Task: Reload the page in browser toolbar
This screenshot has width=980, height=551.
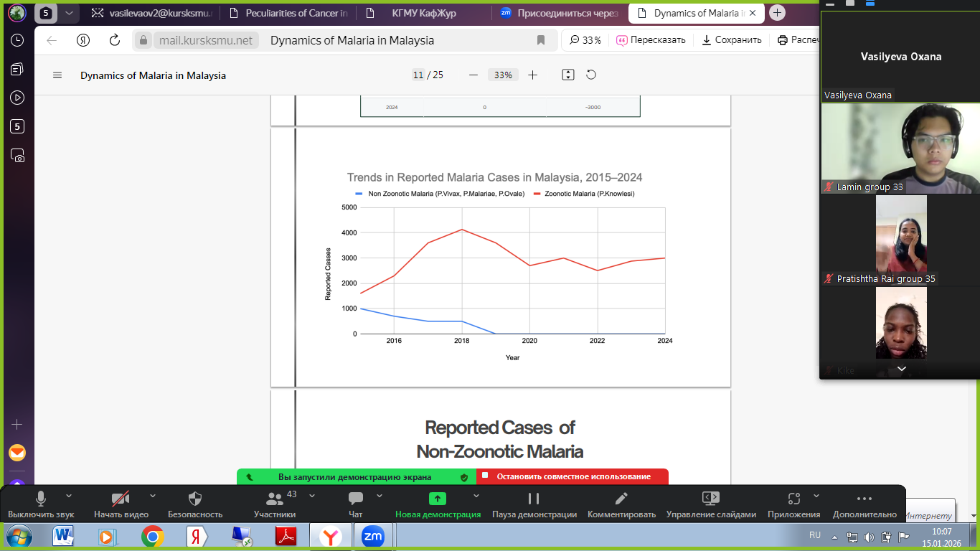Action: [x=114, y=40]
